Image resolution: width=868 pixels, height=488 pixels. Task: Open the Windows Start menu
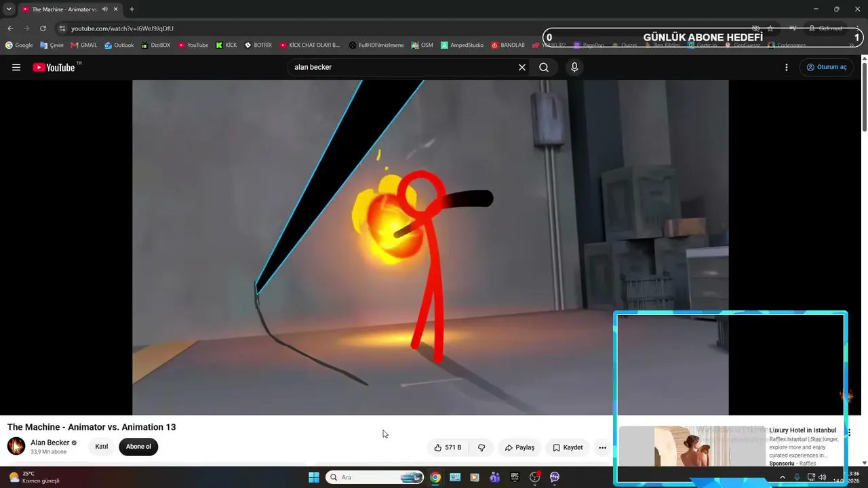tap(314, 477)
